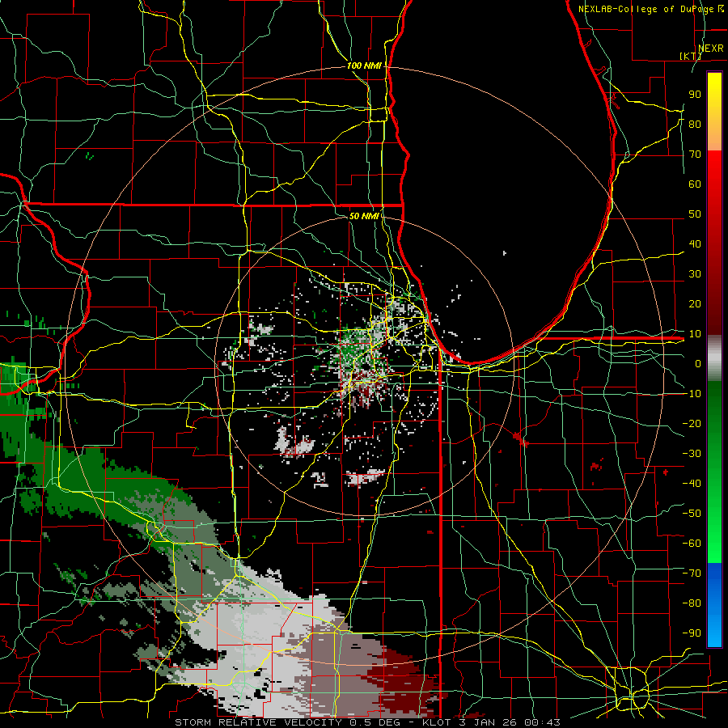Click the "NEXR" label above the scale
This screenshot has height=728, width=728.
pos(710,49)
